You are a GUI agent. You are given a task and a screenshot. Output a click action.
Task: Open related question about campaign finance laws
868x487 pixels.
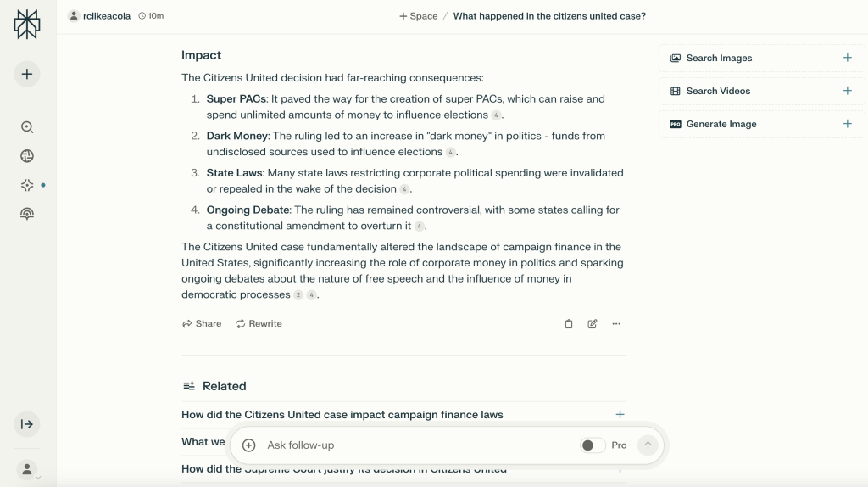pyautogui.click(x=342, y=415)
